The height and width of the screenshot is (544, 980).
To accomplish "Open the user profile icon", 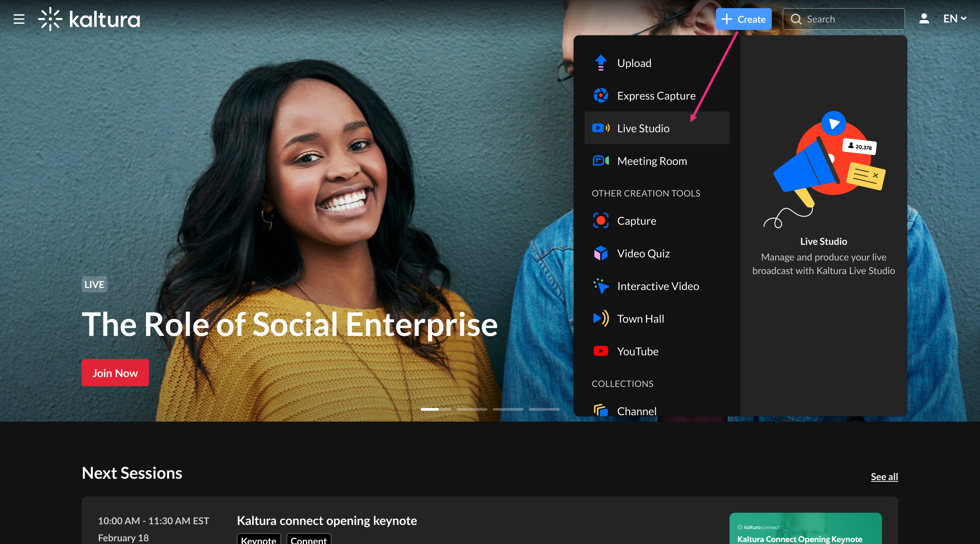I will pyautogui.click(x=924, y=19).
